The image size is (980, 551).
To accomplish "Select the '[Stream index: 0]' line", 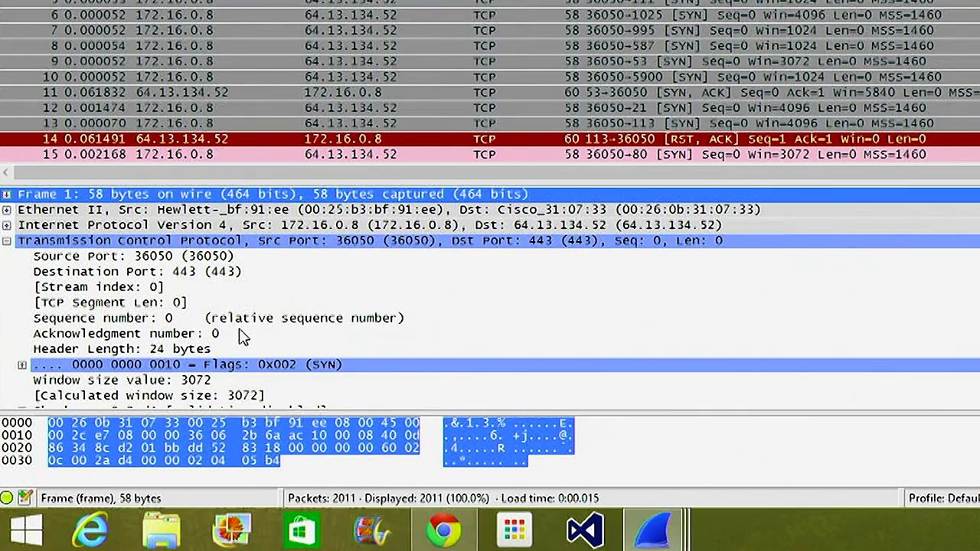I will [x=98, y=287].
